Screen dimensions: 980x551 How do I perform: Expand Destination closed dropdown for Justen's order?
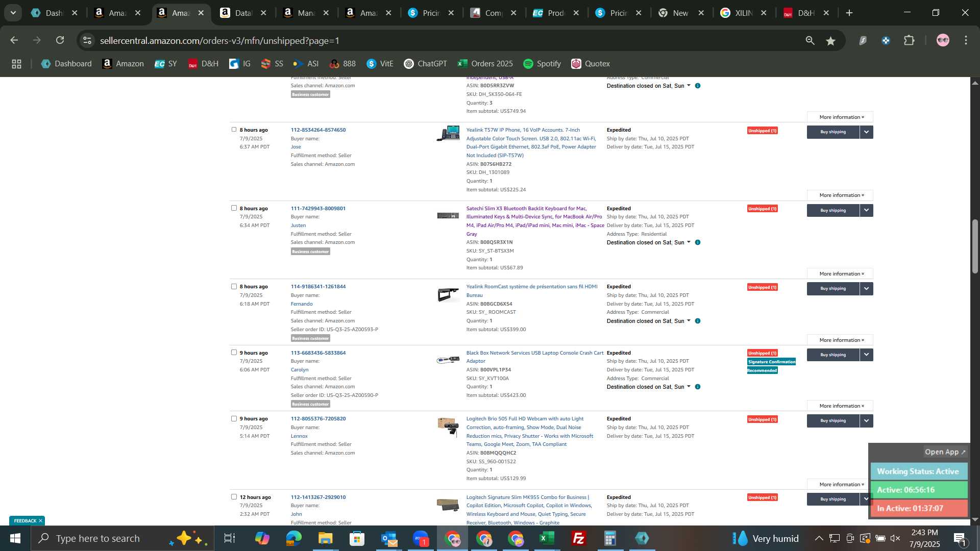point(689,242)
